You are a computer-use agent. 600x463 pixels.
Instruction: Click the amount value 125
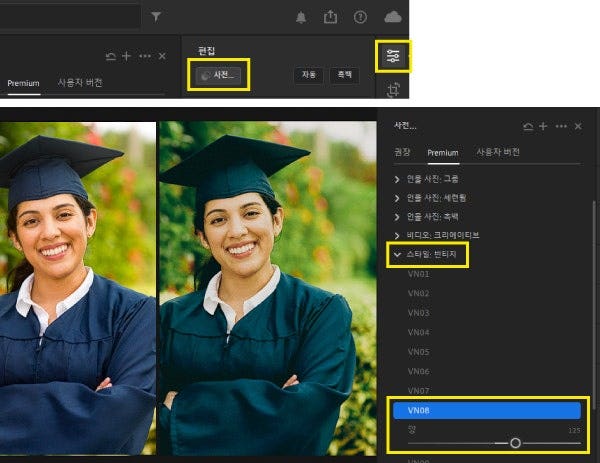pos(574,430)
